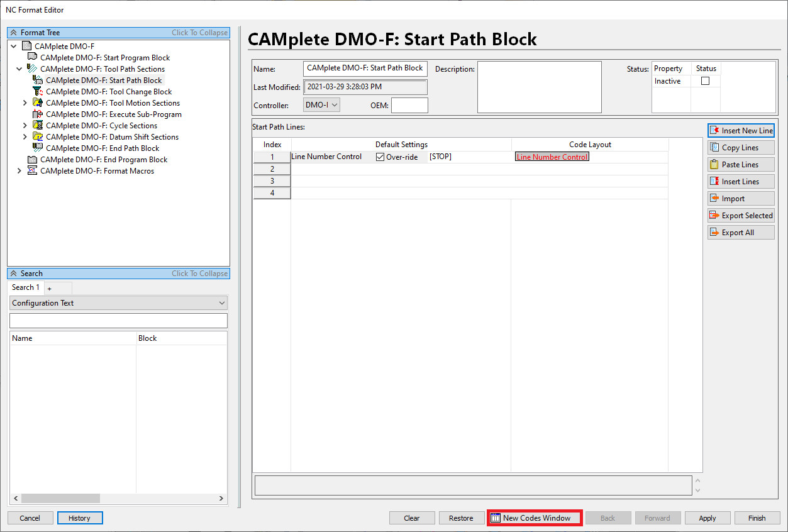Click the CAMplete DMO-F root document icon
Image resolution: width=788 pixels, height=532 pixels.
(26, 47)
